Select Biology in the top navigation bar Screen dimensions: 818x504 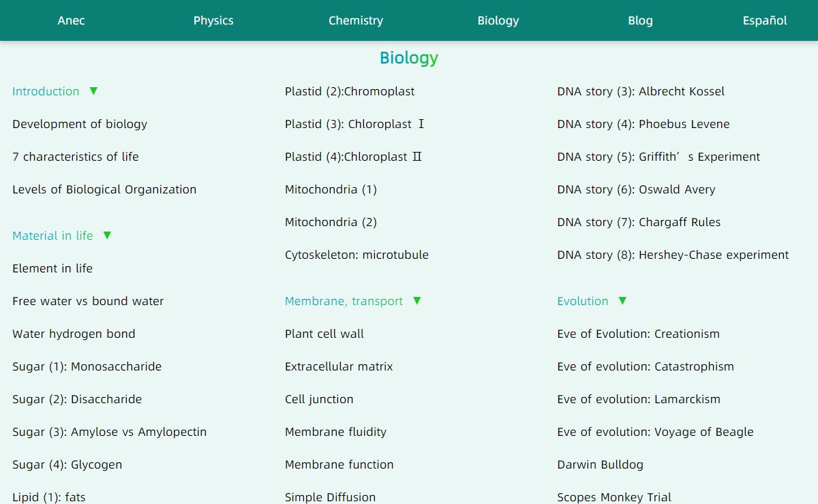tap(498, 20)
